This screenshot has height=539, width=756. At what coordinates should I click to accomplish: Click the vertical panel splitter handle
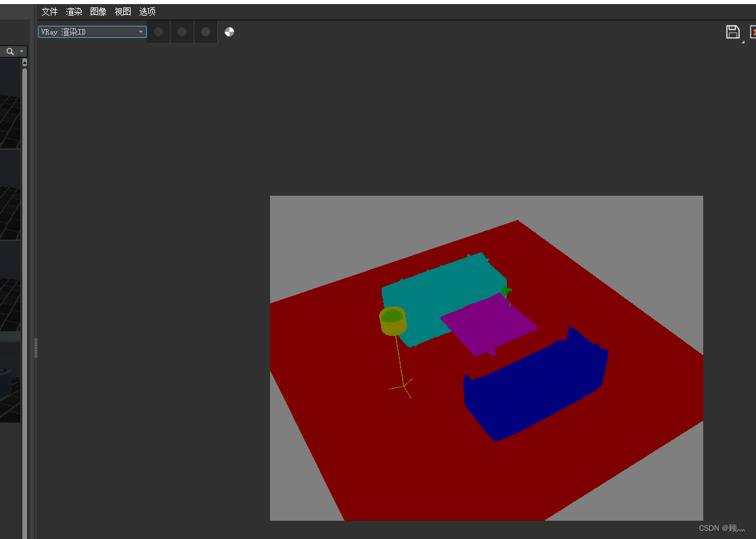tap(35, 347)
